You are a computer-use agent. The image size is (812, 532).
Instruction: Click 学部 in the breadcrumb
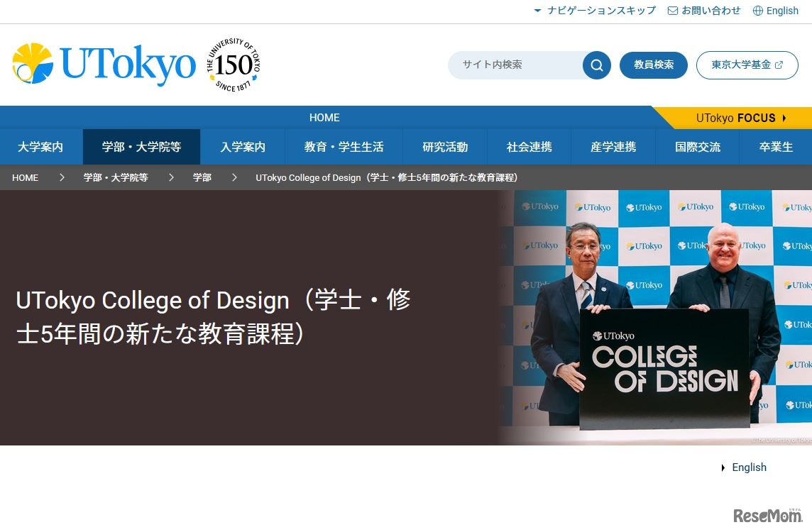point(202,177)
